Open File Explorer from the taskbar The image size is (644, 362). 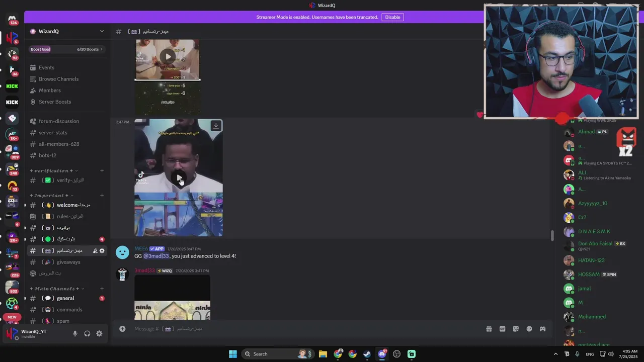pyautogui.click(x=323, y=354)
